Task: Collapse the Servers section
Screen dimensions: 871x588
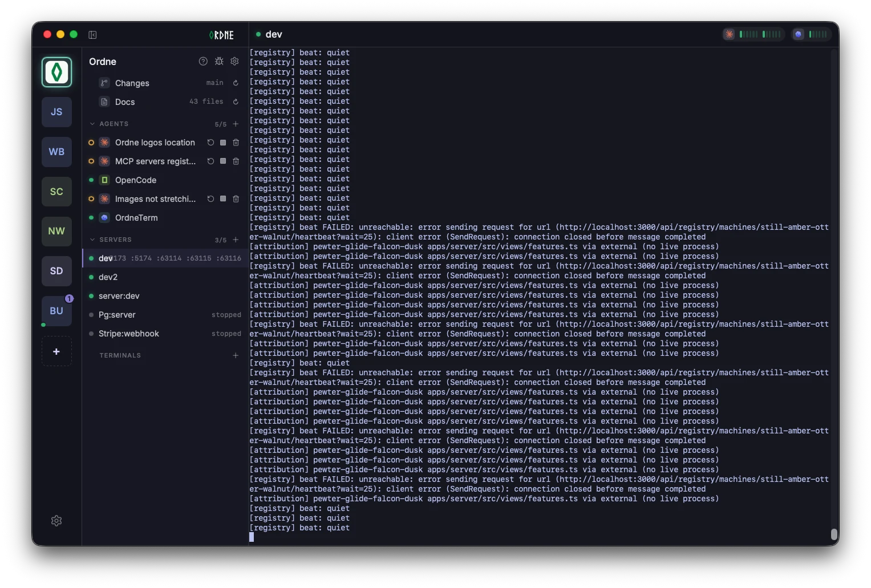Action: (x=92, y=240)
